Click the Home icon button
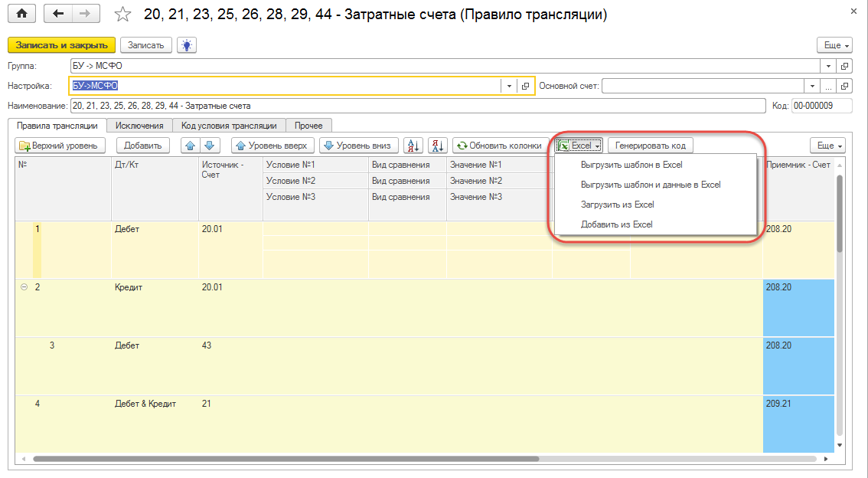Screen dimensions: 868x478 click(x=21, y=14)
